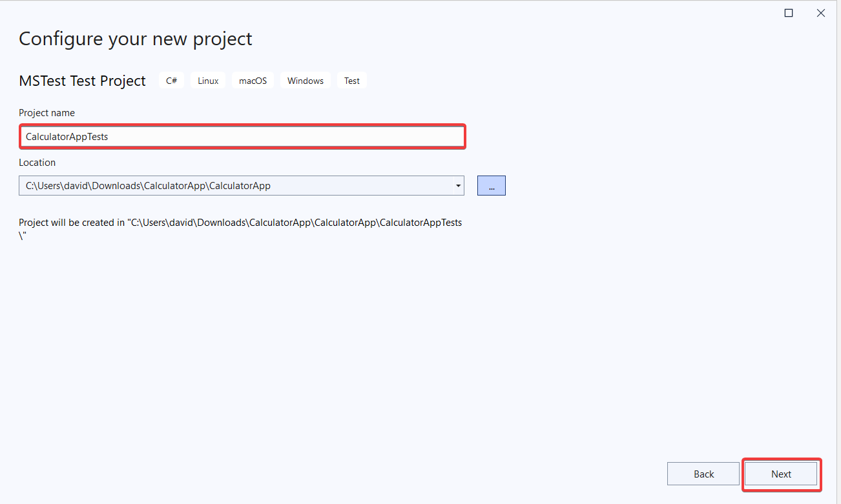Viewport: 841px width, 504px height.
Task: Click the Configure your new project title
Action: (x=135, y=39)
